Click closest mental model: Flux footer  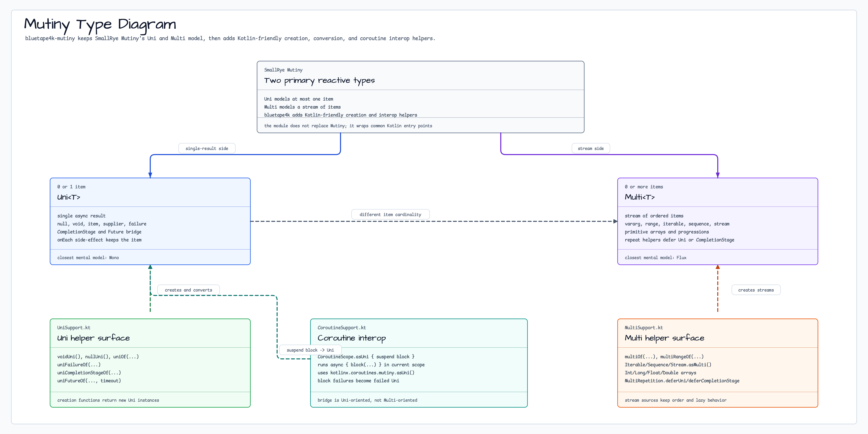(x=655, y=258)
